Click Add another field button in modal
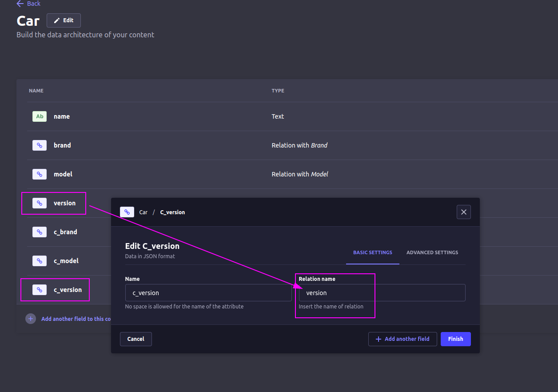The width and height of the screenshot is (558, 392). tap(403, 339)
